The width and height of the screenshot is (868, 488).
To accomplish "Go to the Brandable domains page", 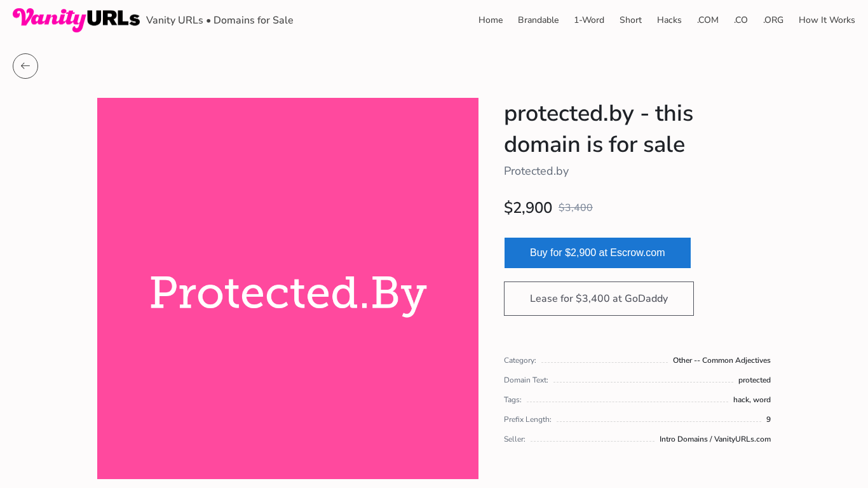I will [538, 20].
